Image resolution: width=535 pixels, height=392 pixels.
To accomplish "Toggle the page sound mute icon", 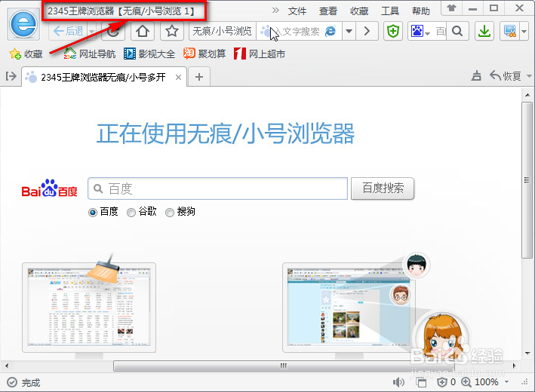I will click(x=398, y=382).
